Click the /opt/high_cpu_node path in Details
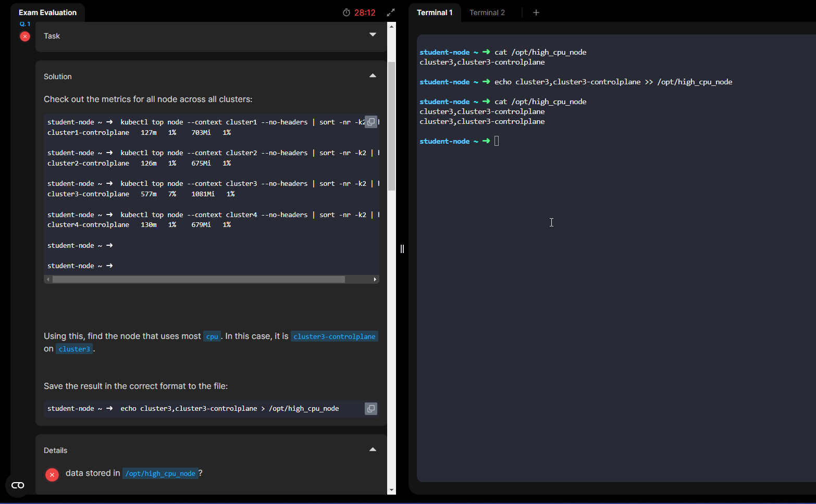This screenshot has width=816, height=504. point(160,473)
